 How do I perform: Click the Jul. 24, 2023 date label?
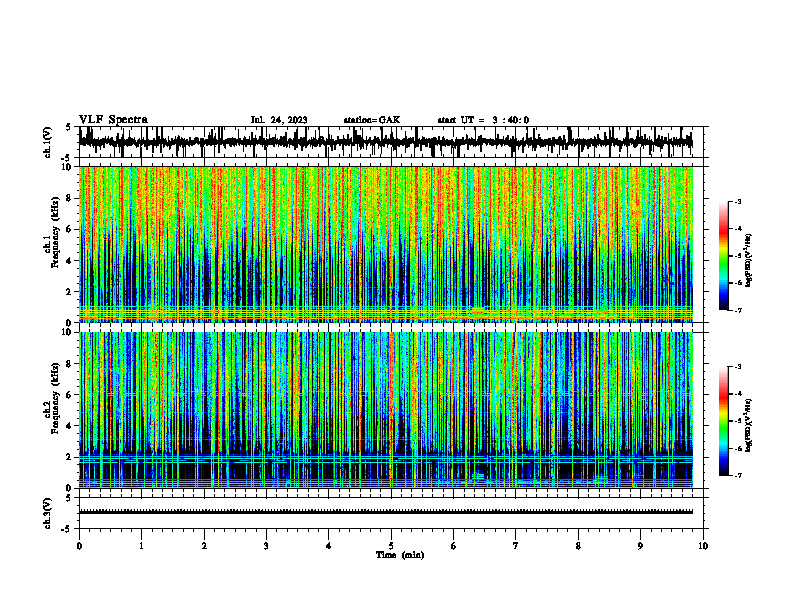[279, 120]
